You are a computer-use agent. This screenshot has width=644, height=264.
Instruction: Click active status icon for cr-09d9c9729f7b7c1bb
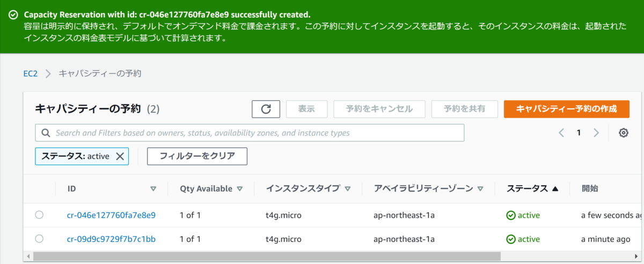[511, 239]
